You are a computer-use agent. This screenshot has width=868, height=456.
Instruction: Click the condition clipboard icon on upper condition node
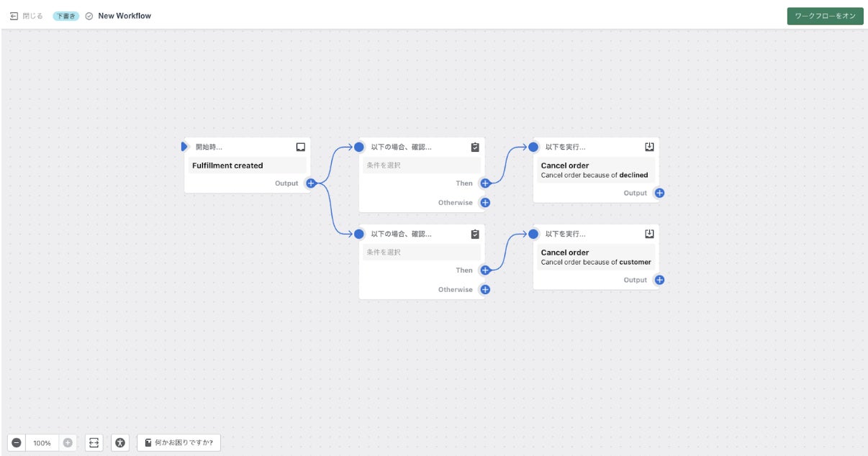475,147
